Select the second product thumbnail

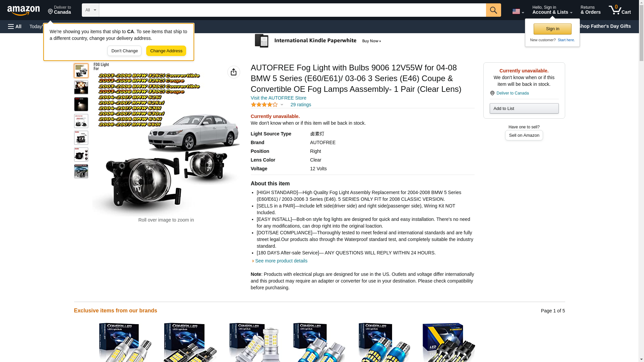[81, 87]
